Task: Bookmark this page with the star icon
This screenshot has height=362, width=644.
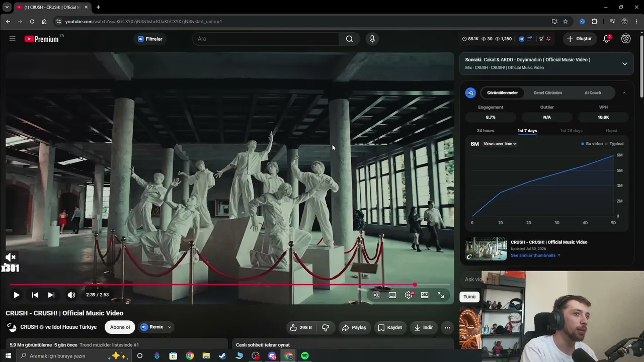Action: 566,22
